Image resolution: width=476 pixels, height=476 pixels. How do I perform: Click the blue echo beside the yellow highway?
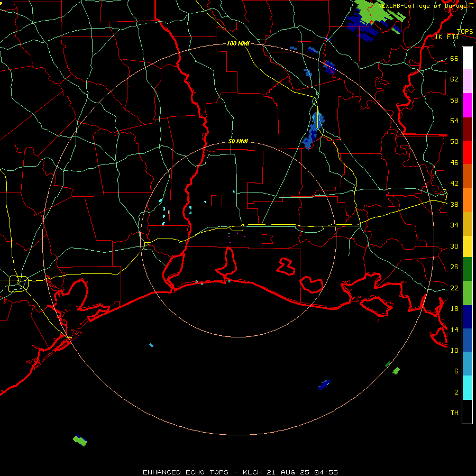point(313,131)
